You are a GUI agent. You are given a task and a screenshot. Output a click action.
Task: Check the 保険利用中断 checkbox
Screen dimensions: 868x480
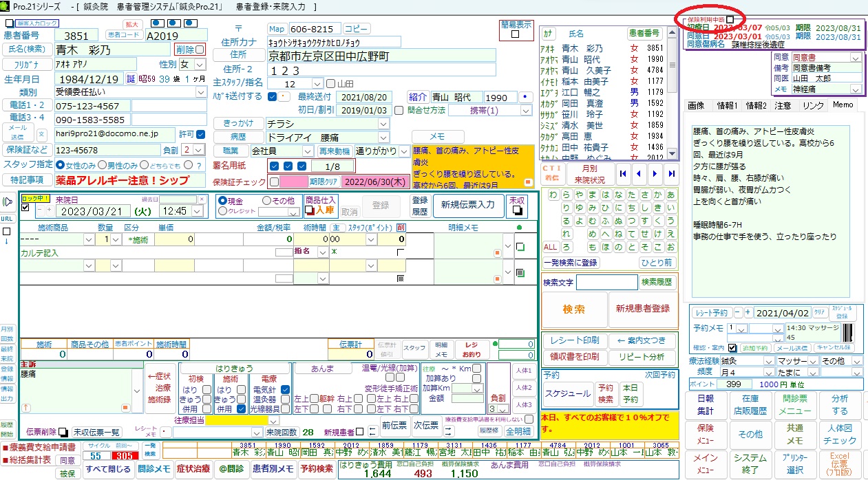coord(730,20)
